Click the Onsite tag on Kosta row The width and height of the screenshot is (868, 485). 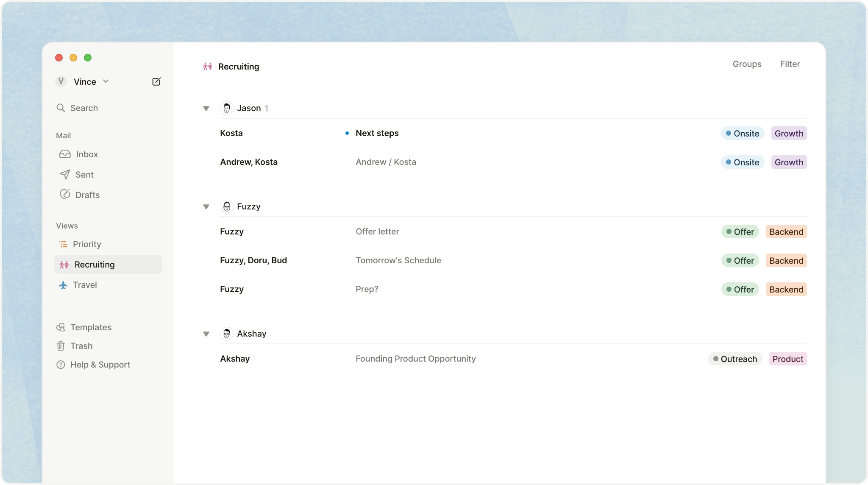click(743, 134)
